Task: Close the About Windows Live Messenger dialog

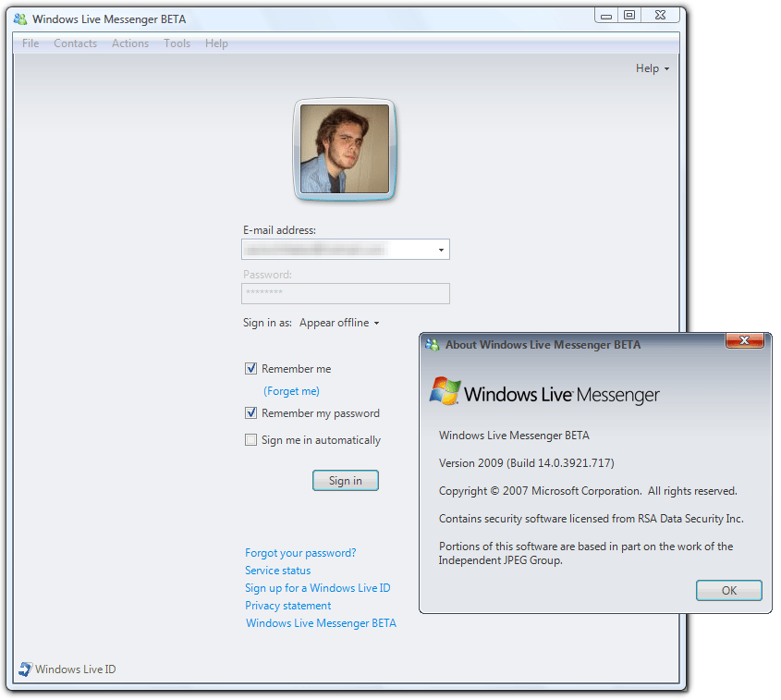Action: [x=744, y=340]
